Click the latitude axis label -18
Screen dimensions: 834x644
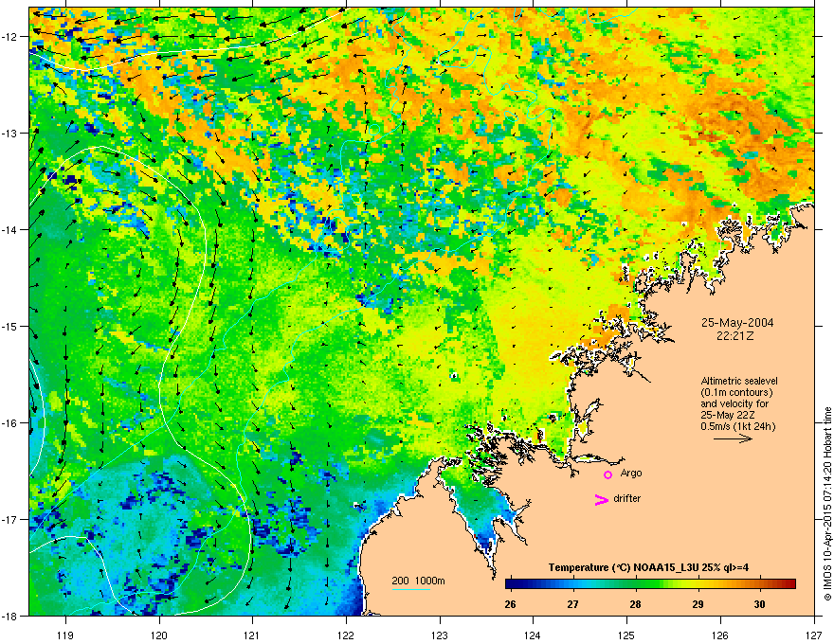10,616
